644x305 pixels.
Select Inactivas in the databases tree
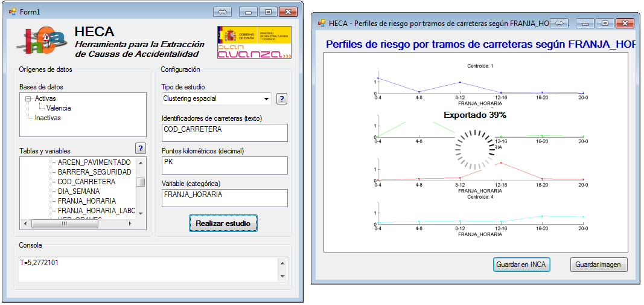click(48, 118)
